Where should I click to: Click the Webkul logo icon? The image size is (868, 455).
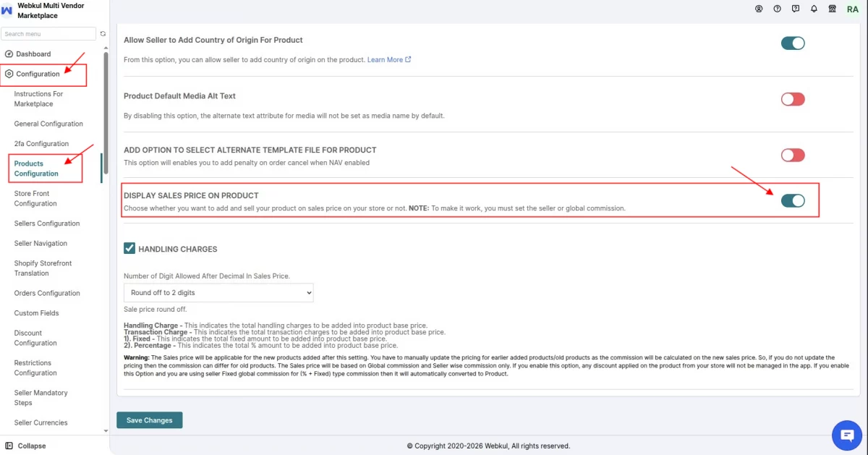(7, 11)
